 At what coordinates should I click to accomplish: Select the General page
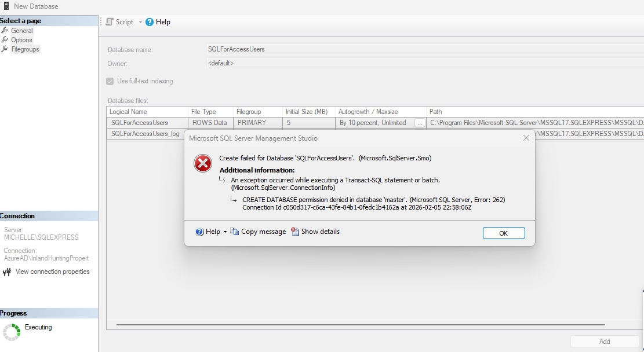pyautogui.click(x=22, y=31)
